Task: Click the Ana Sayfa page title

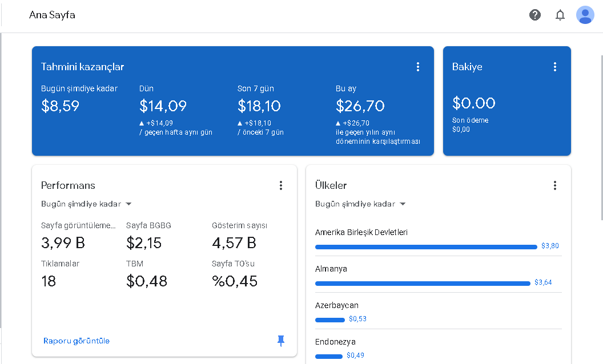Action: (52, 15)
